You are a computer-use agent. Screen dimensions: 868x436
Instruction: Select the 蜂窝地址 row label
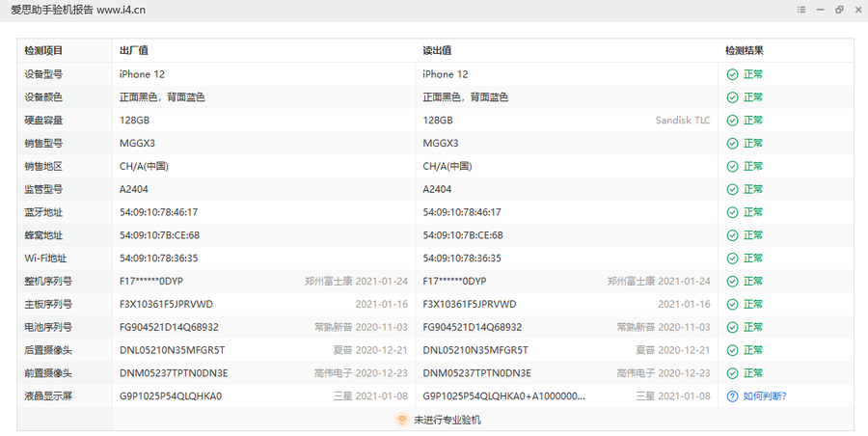43,235
